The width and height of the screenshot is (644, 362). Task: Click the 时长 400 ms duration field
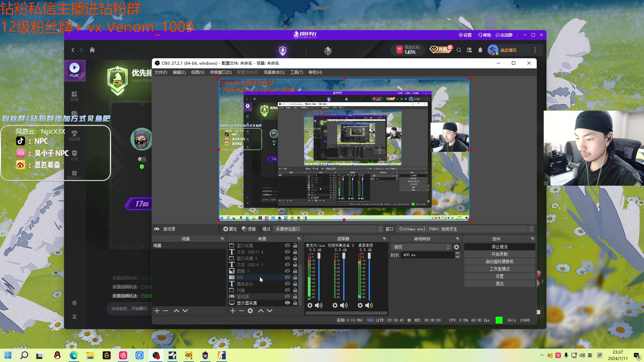(x=428, y=255)
